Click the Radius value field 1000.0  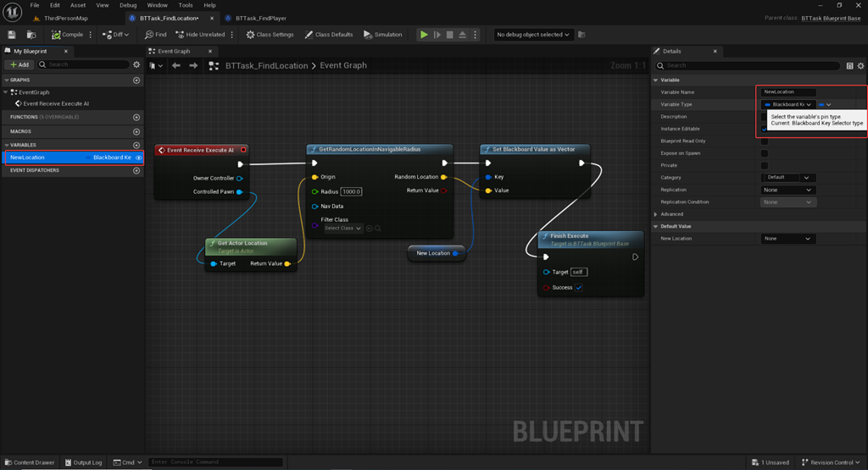pos(351,192)
